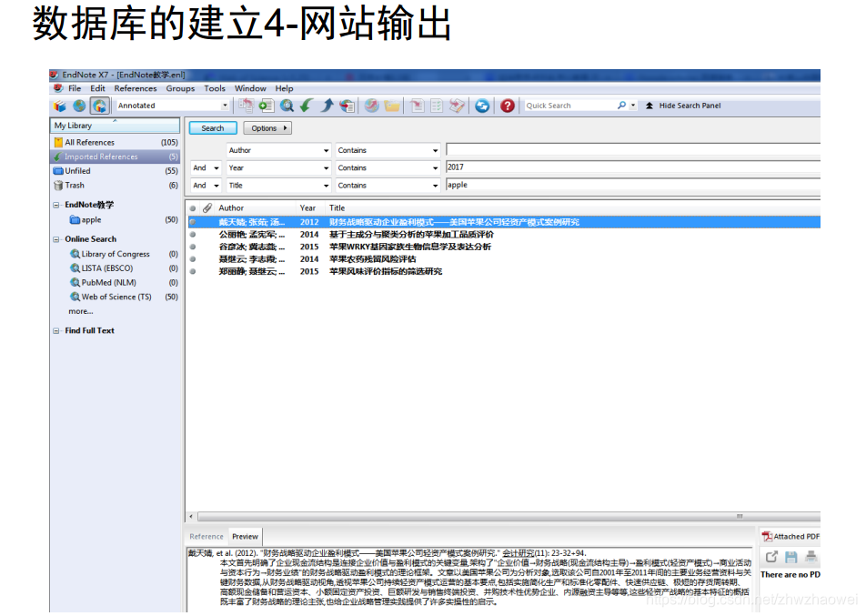Click the Quick Search input box
This screenshot has height=616, width=866.
[x=569, y=105]
